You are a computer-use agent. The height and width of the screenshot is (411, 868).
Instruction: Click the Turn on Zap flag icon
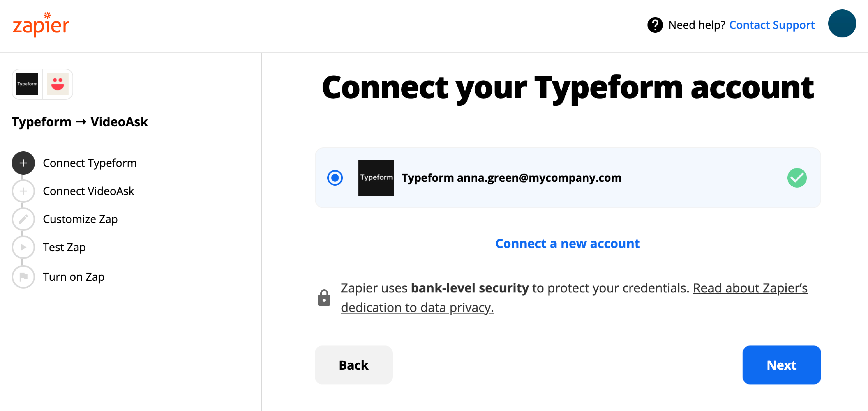23,277
